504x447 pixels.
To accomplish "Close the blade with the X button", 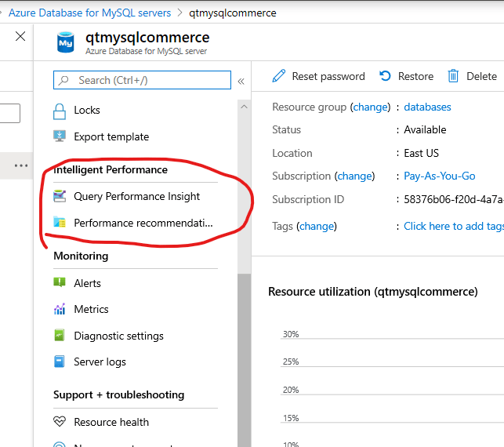I will [x=20, y=36].
